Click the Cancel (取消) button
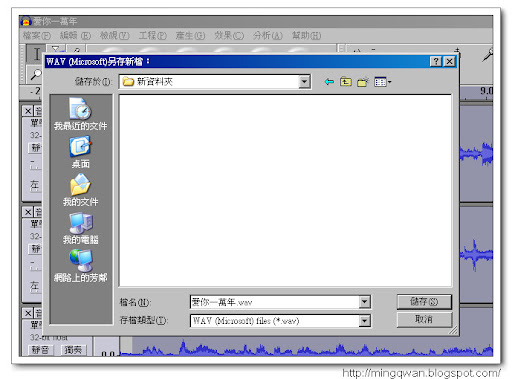 pyautogui.click(x=424, y=319)
